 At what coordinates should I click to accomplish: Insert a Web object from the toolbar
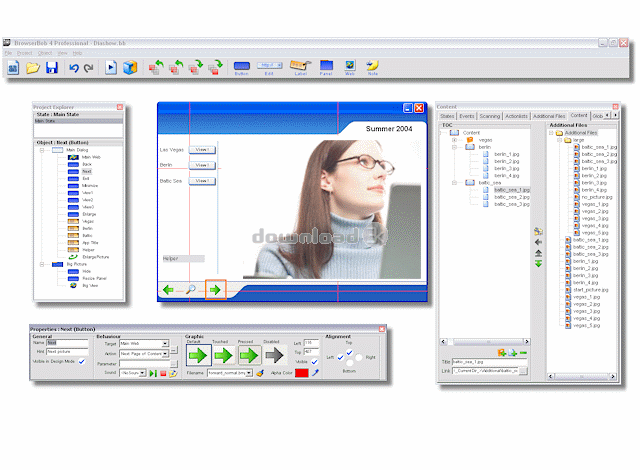coord(350,67)
